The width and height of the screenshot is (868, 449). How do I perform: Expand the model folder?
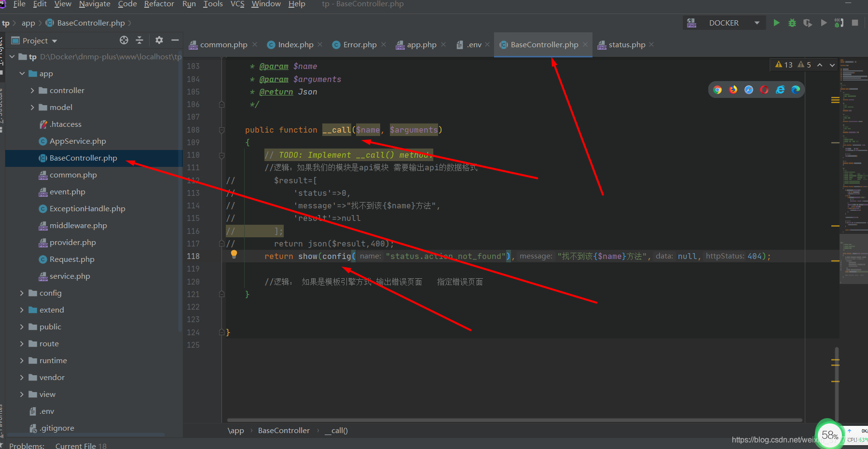(32, 107)
